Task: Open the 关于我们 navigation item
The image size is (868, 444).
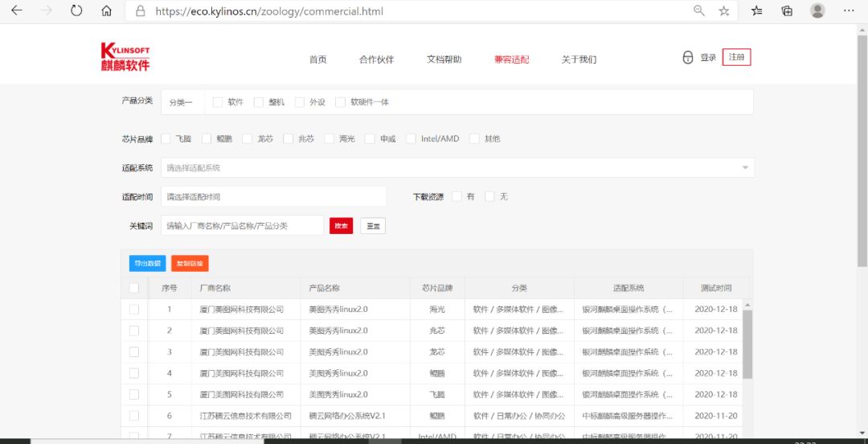Action: [579, 60]
